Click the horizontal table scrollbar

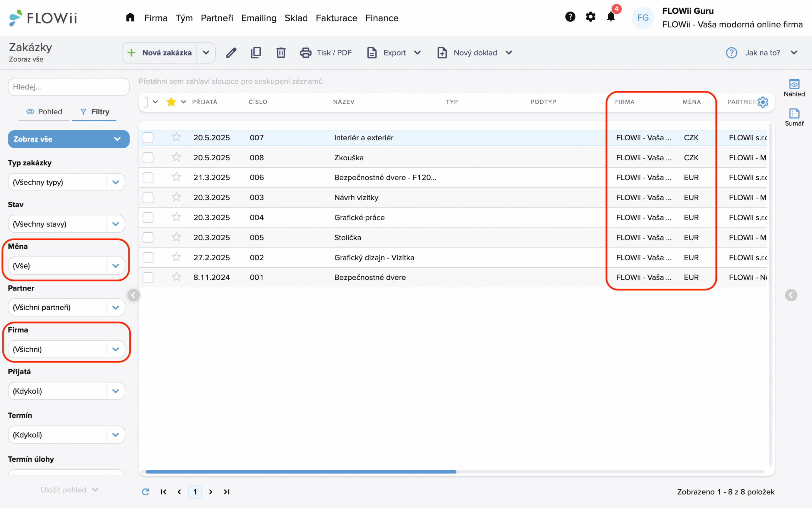tap(301, 472)
